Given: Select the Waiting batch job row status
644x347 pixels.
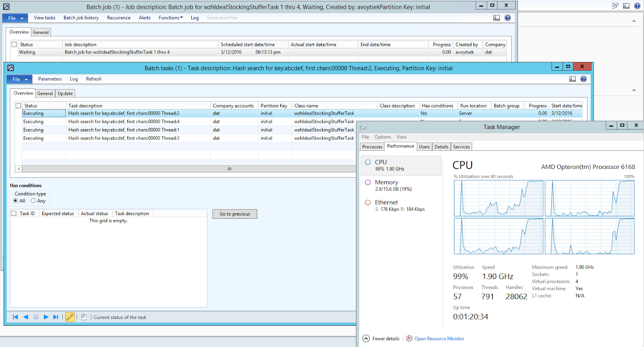Looking at the screenshot, I should tap(27, 52).
